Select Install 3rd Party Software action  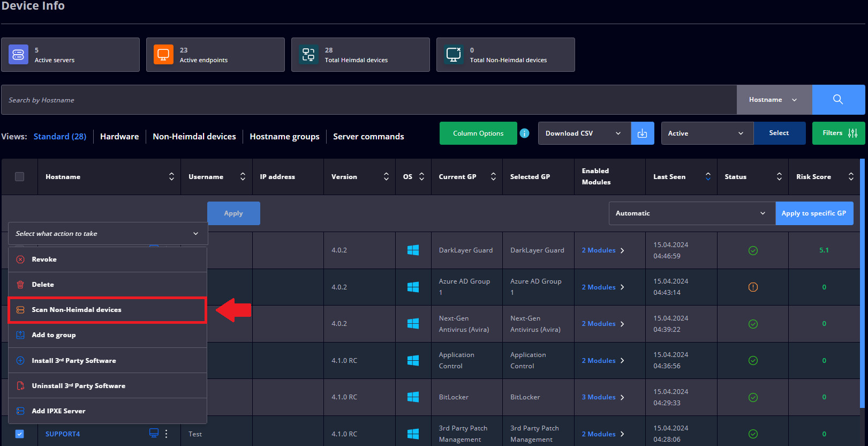(x=108, y=360)
